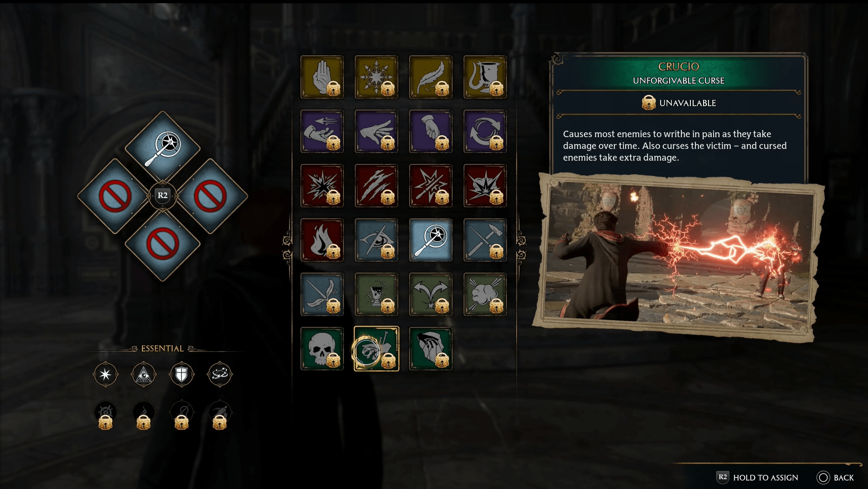The image size is (868, 489).
Task: Select the Accio pulling-hand spell icon
Action: (x=322, y=131)
